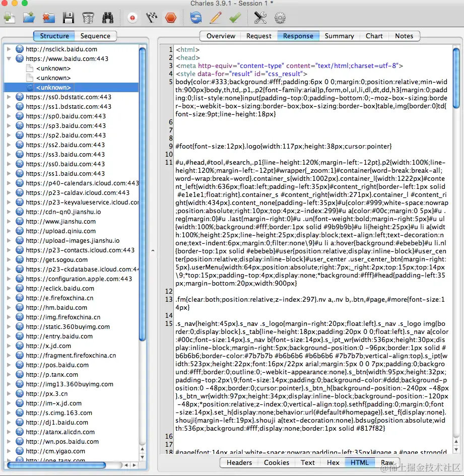Click globe icon of cdn-qn0.jianshu.io

click(x=20, y=212)
